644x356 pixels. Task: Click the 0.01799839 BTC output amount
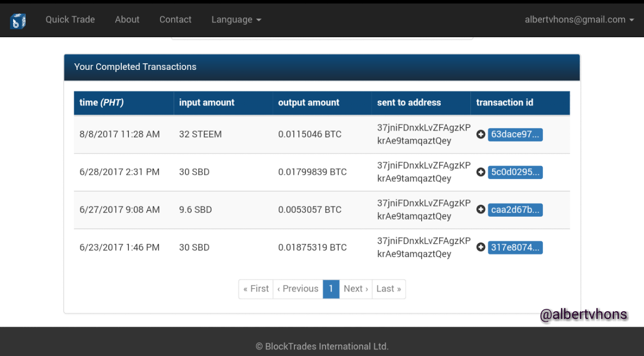312,172
